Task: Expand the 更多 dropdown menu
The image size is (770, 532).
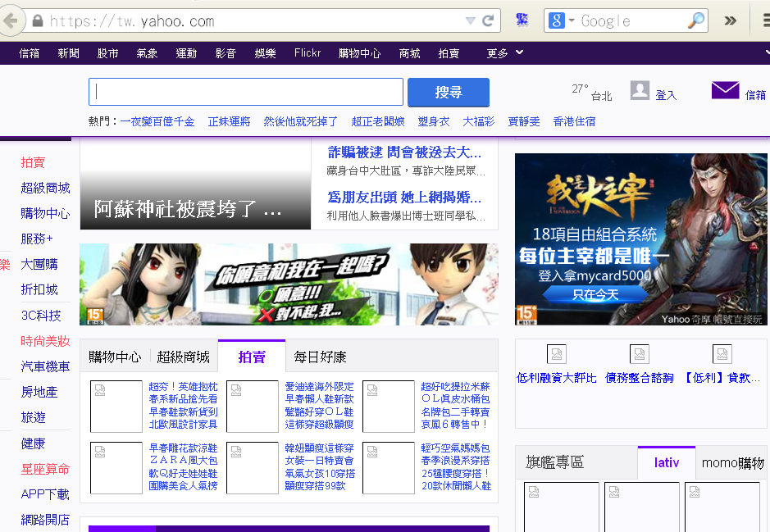Action: click(x=505, y=53)
